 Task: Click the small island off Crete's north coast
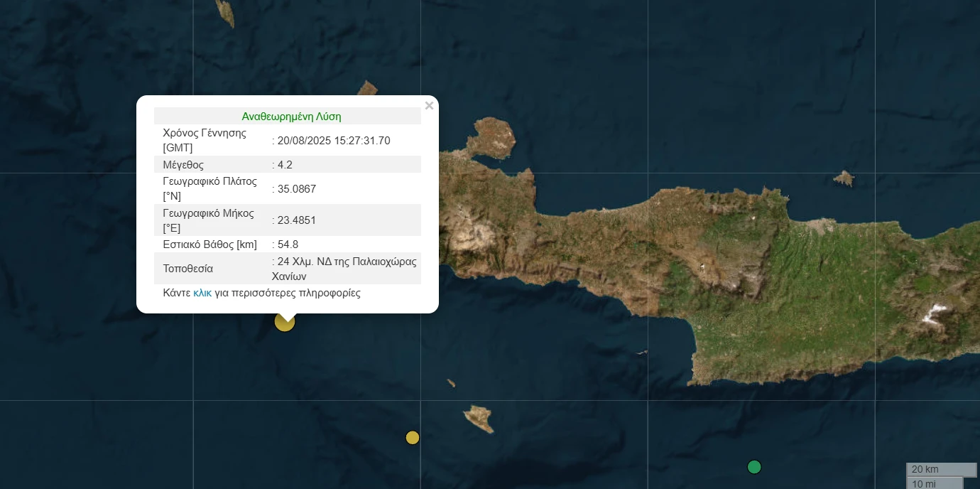click(x=843, y=178)
